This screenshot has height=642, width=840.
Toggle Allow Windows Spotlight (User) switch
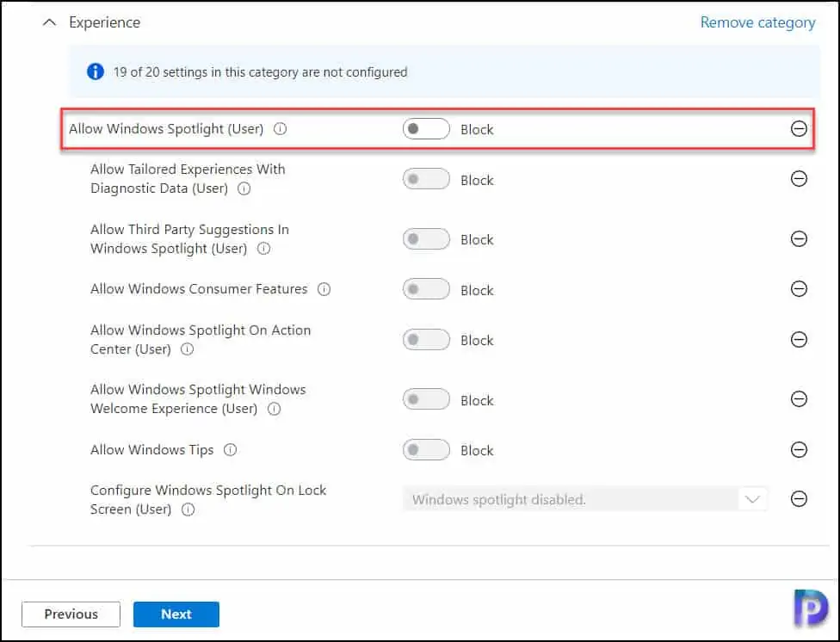tap(426, 128)
